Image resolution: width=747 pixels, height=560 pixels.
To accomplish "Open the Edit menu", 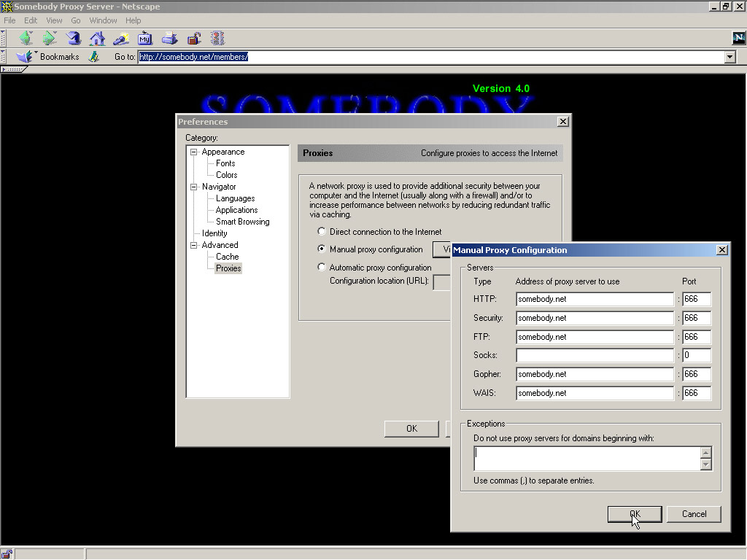I will coord(31,20).
